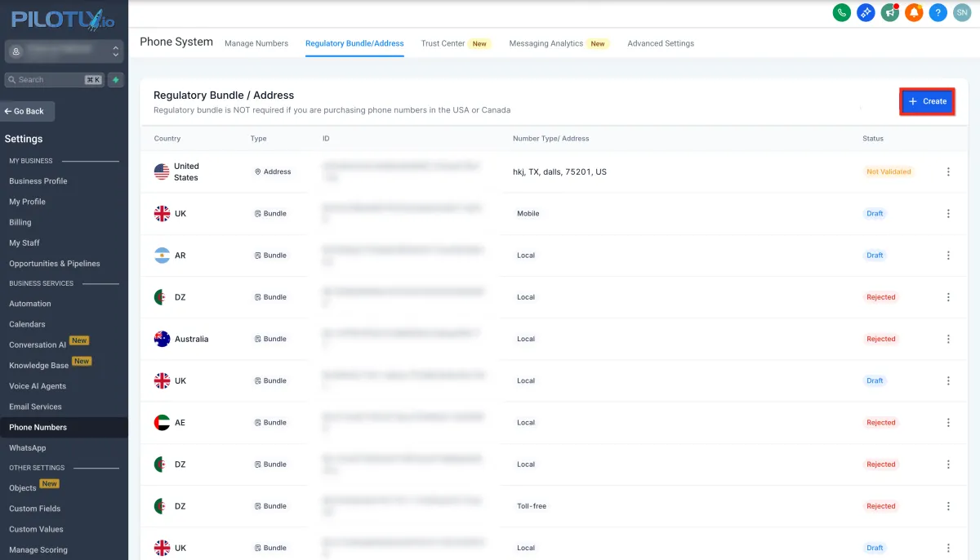The height and width of the screenshot is (560, 980).
Task: Click the Go Back button
Action: (x=27, y=111)
